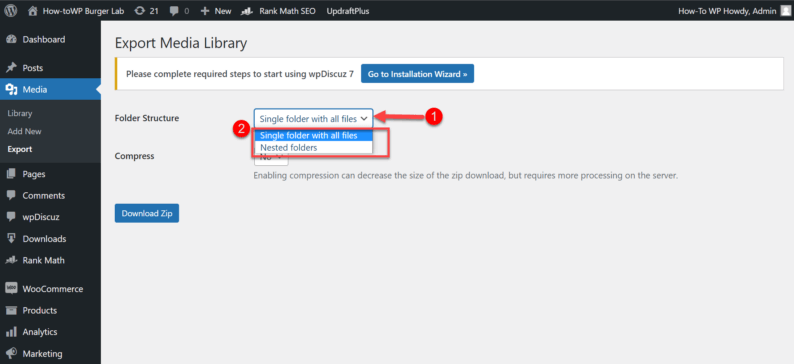Viewport: 794px width, 364px height.
Task: Click the wpDiscuz 7 required steps notice text
Action: click(240, 74)
